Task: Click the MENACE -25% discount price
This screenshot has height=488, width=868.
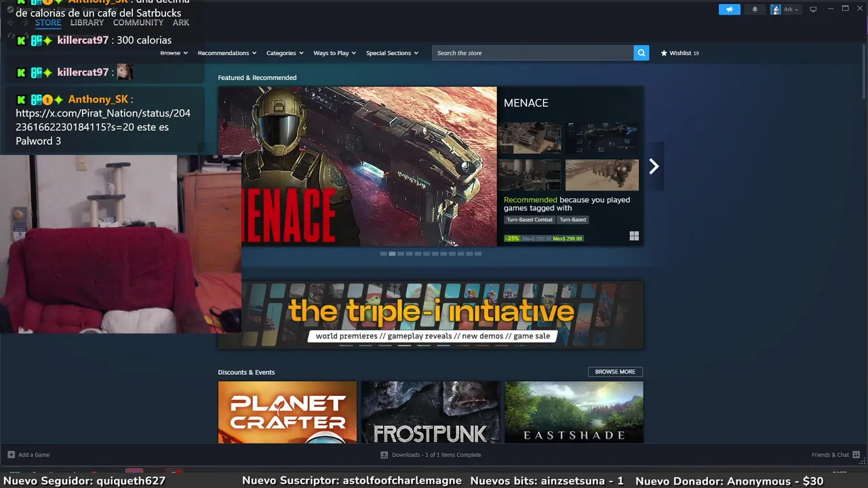Action: 543,239
